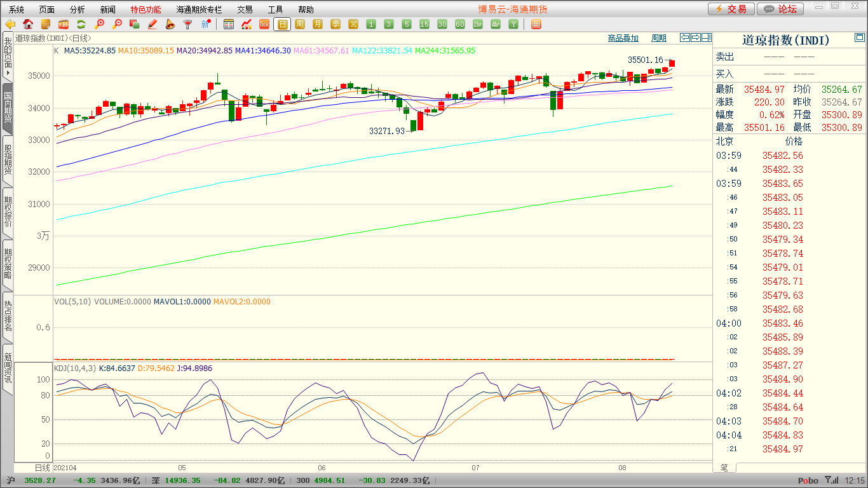
Task: Open the 帮助 menu
Action: click(x=306, y=10)
